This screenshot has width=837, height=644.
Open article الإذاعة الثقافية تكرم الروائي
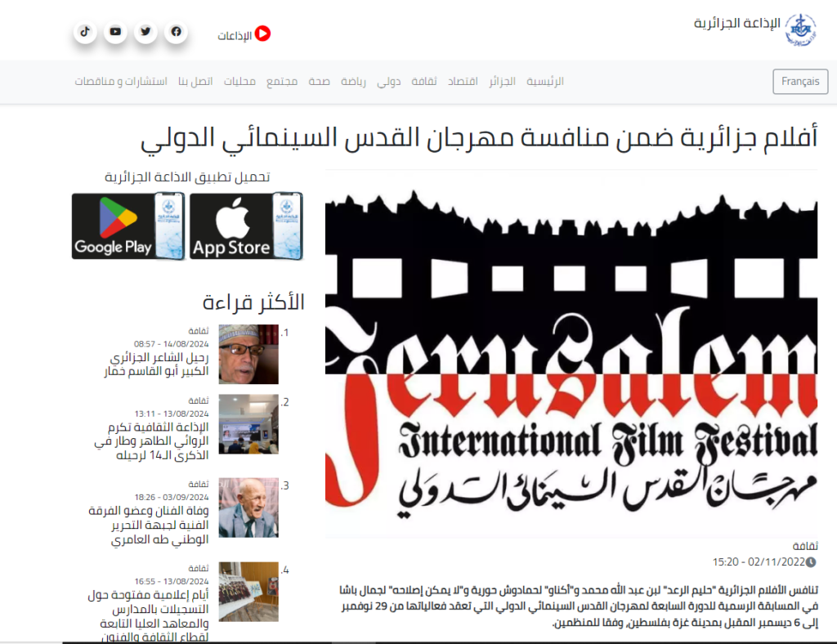click(151, 441)
